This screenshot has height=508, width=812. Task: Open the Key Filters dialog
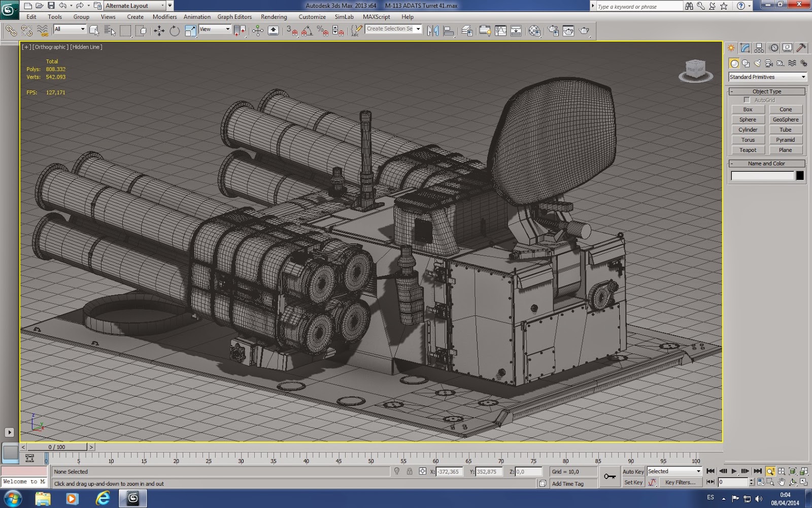pyautogui.click(x=682, y=482)
